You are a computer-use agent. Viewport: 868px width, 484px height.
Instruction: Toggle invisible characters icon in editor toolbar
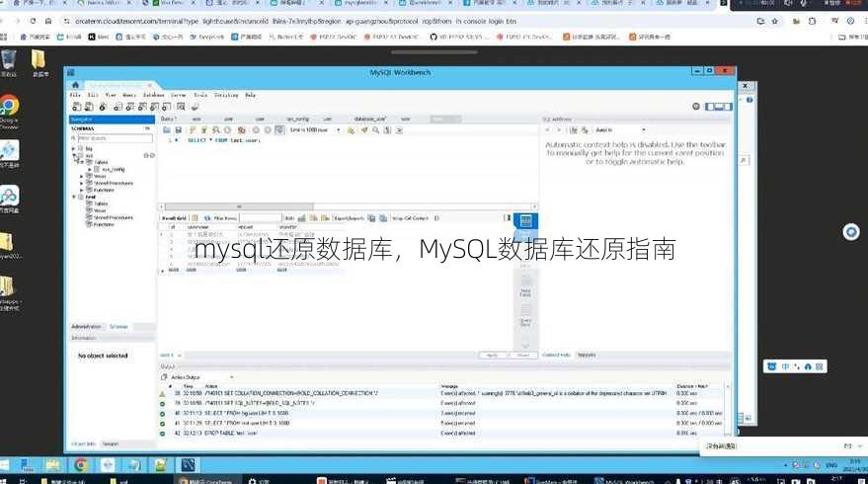coord(387,130)
